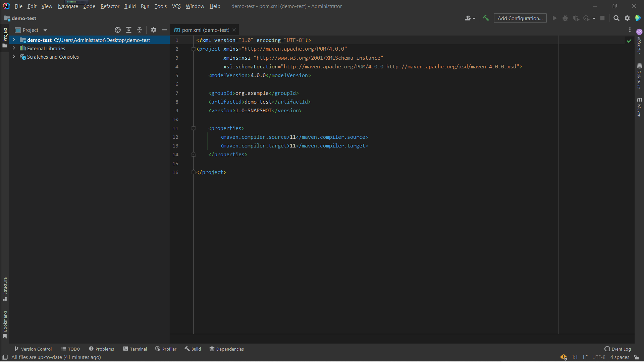The image size is (644, 362).
Task: Open the Event Log
Action: coord(618,349)
